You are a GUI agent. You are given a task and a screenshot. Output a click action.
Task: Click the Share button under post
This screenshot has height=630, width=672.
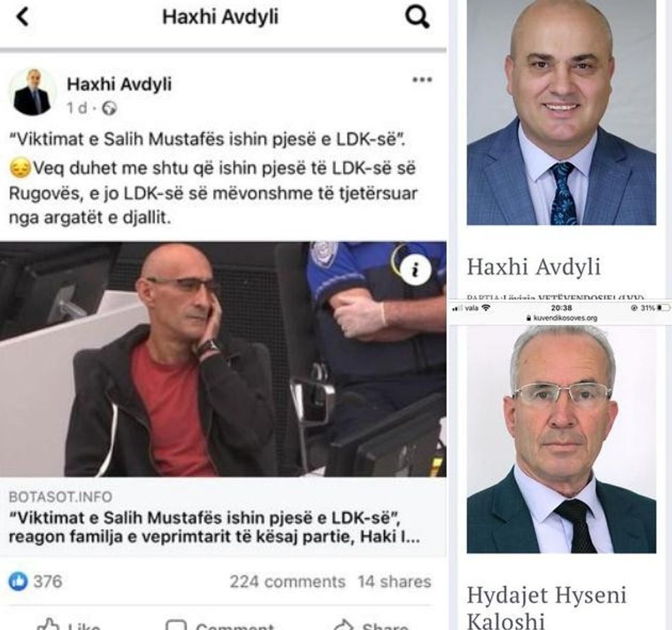(x=371, y=625)
